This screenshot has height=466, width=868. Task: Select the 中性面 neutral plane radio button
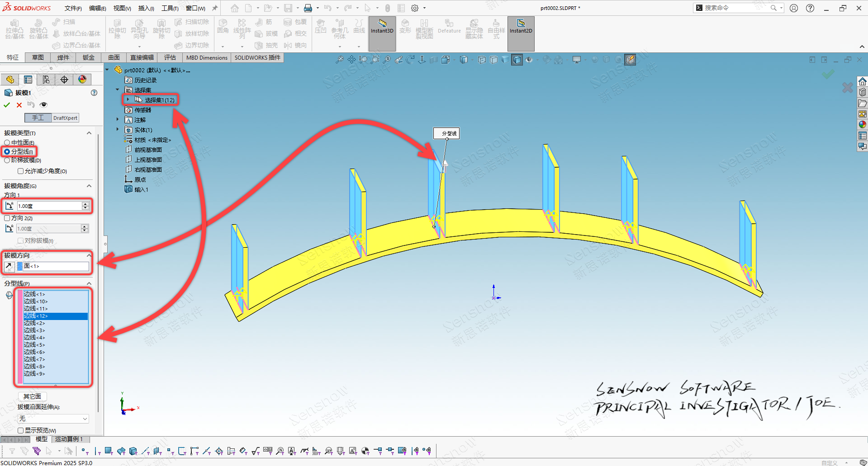coord(7,143)
